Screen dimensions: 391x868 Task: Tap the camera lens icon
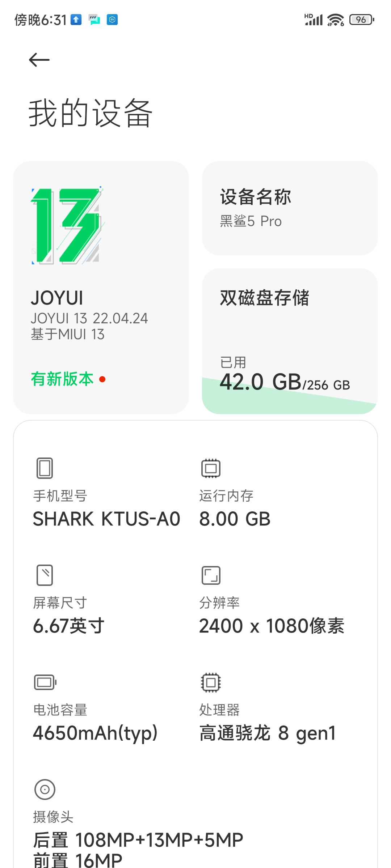[x=45, y=789]
